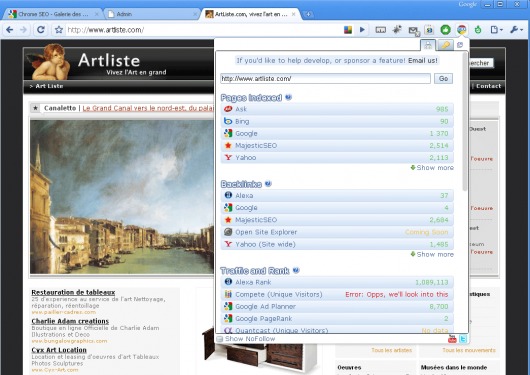Click the Twitter icon in popup footer

pos(463,338)
